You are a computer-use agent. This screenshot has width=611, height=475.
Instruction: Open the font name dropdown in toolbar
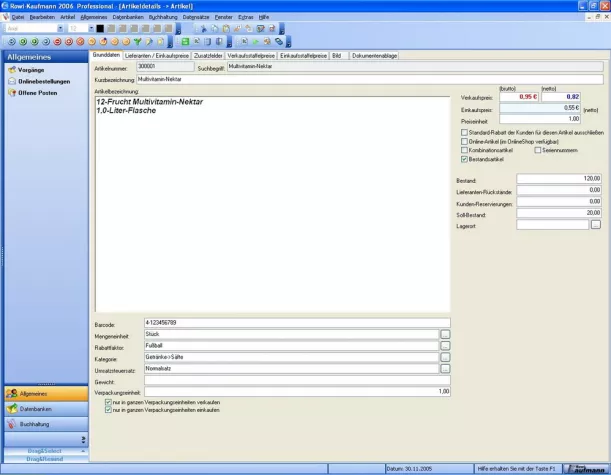(62, 29)
